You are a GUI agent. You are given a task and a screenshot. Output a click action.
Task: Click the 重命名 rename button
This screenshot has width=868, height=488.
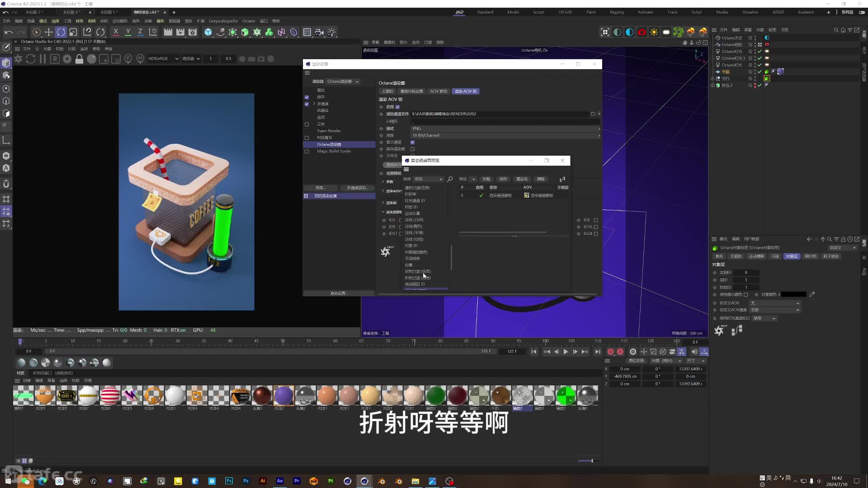[x=522, y=179]
